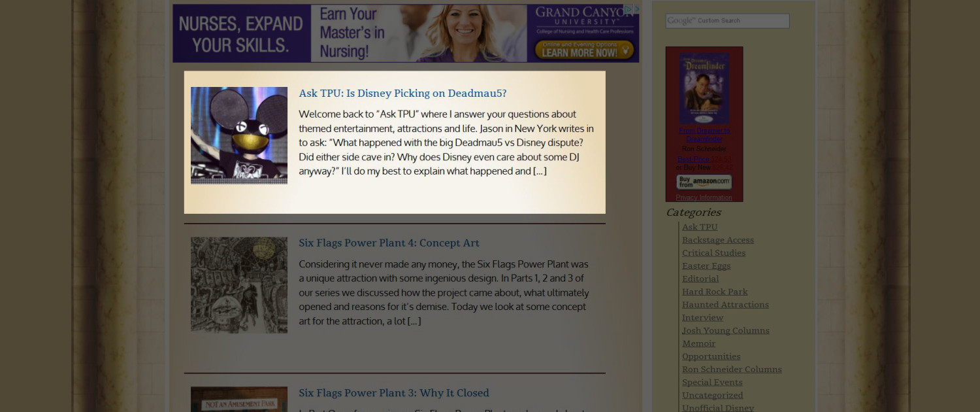980x412 pixels.
Task: Click the 'Not an Amusement Park' thumbnail image
Action: click(x=239, y=399)
